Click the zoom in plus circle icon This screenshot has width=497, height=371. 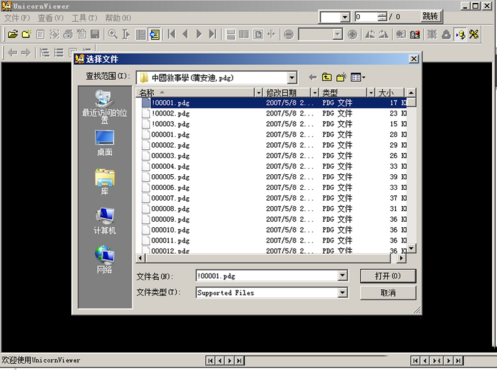coord(352,34)
